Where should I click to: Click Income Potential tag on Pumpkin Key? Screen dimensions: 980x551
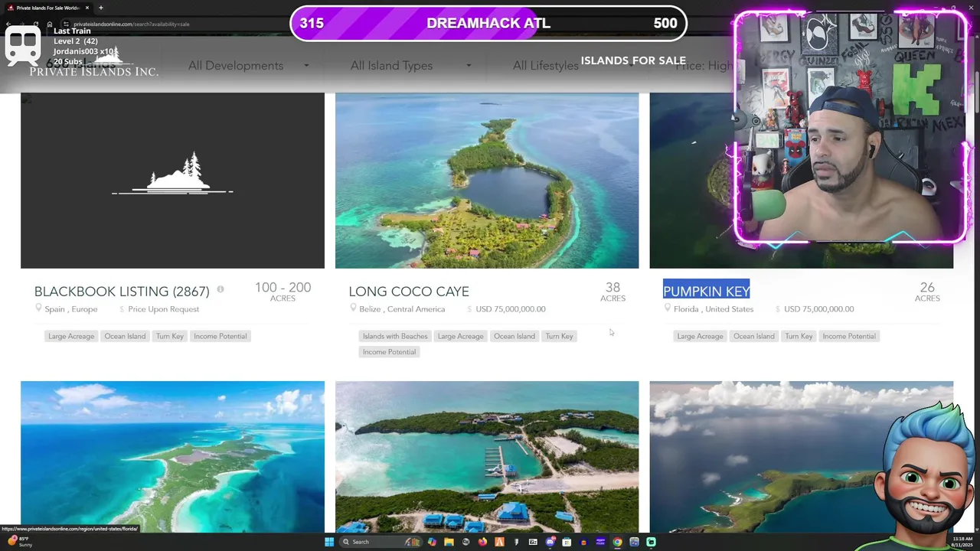(849, 336)
